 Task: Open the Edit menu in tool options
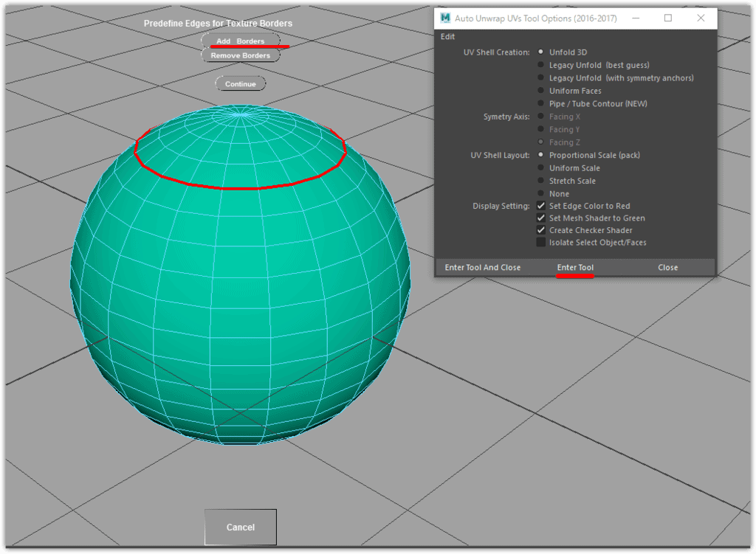pyautogui.click(x=447, y=37)
